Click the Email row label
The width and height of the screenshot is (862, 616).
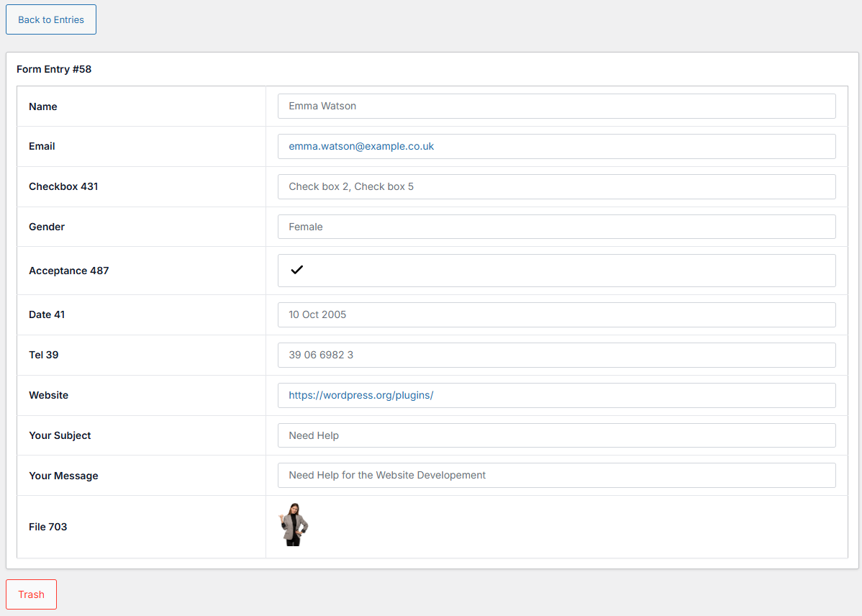pos(42,146)
